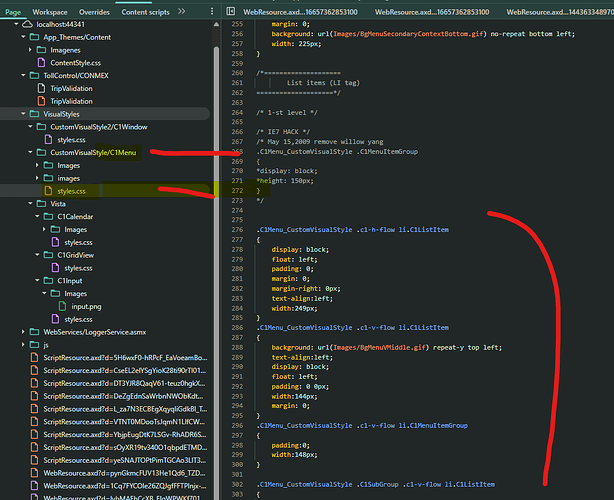
Task: Open styles.css under CustomVisualStyle2/C1Window
Action: (x=71, y=139)
